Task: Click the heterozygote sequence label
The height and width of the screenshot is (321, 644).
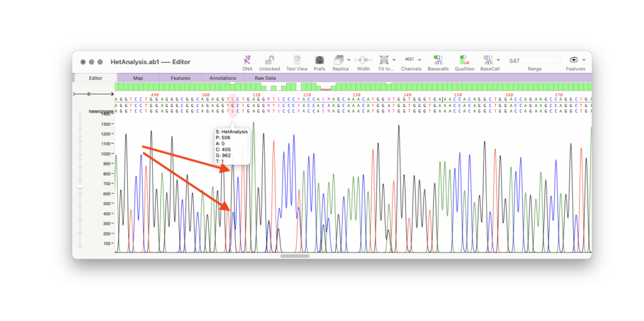Action: [101, 111]
